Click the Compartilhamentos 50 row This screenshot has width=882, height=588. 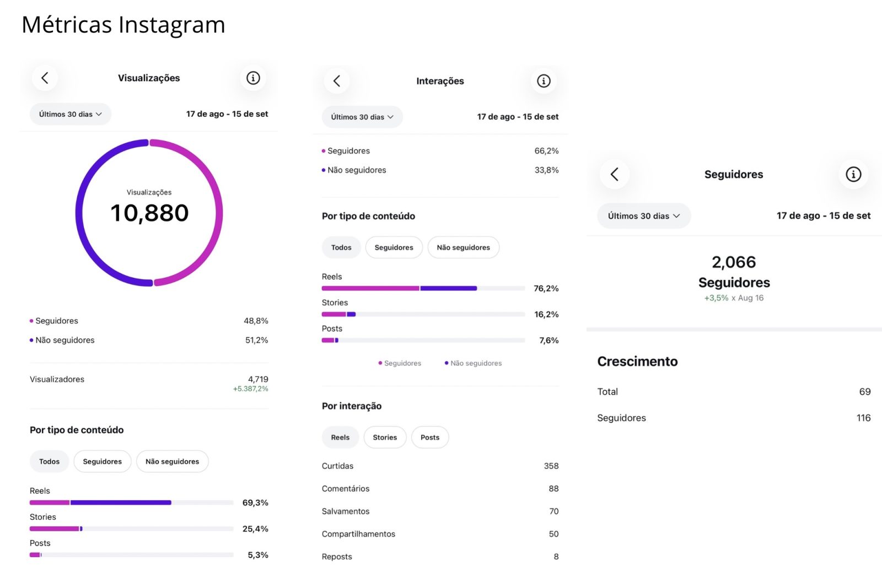click(x=440, y=533)
